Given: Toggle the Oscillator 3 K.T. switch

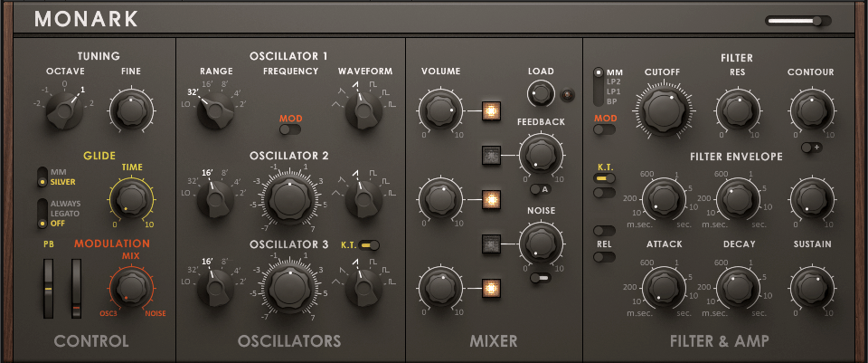Looking at the screenshot, I should tap(369, 244).
